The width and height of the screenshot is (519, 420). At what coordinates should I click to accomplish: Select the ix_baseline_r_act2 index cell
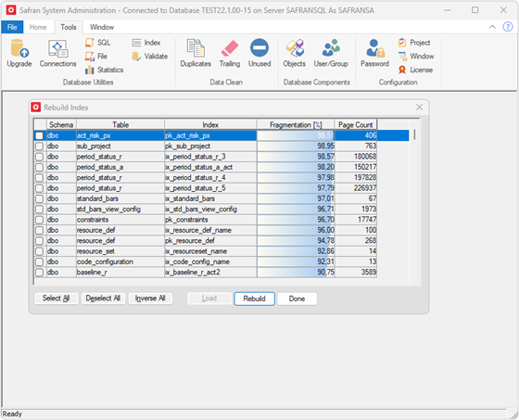click(x=210, y=273)
